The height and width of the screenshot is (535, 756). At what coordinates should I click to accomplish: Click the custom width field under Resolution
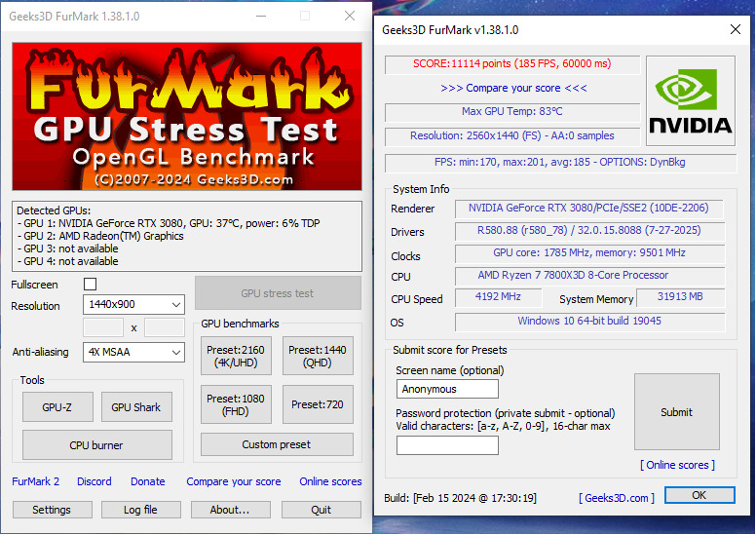point(103,327)
